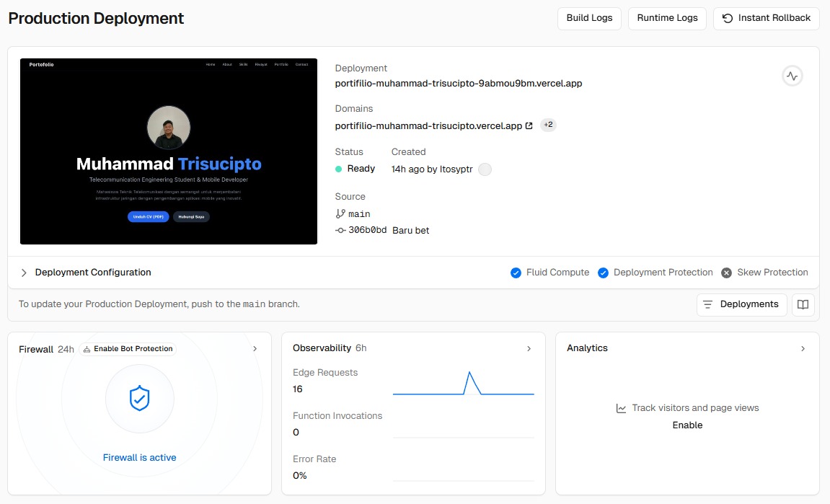Viewport: 830px width, 504px height.
Task: Toggle the Deployment Protection checkmark
Action: [x=603, y=273]
